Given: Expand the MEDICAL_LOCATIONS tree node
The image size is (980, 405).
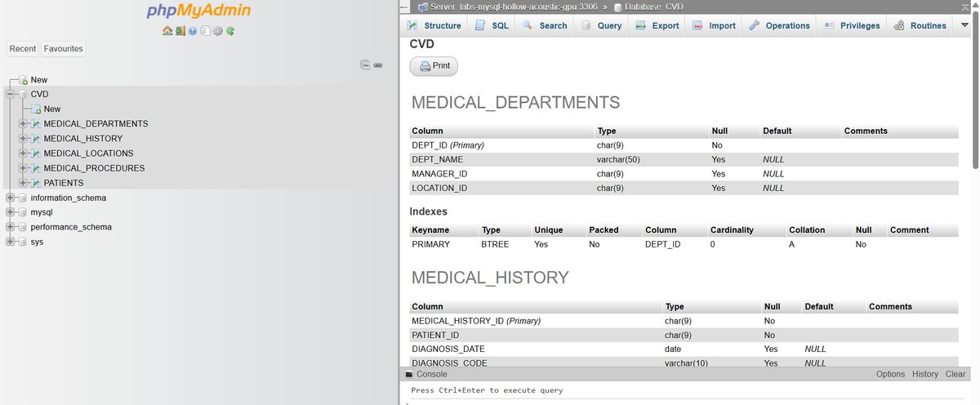Looking at the screenshot, I should click(x=24, y=154).
